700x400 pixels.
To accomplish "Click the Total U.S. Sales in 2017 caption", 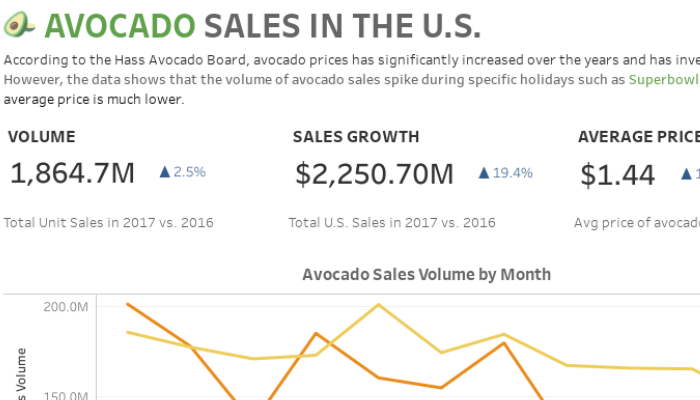I will point(392,222).
